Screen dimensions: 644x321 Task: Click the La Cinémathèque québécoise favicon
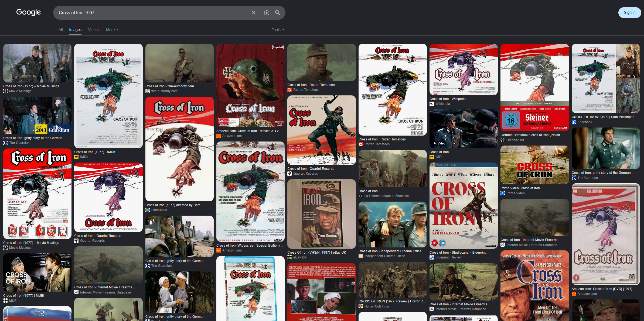361,196
